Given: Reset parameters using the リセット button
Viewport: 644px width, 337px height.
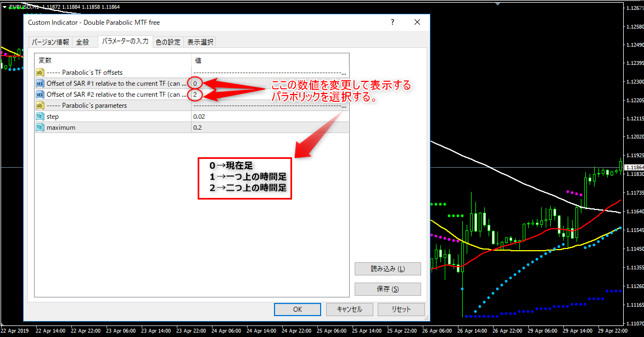Looking at the screenshot, I should (x=401, y=309).
